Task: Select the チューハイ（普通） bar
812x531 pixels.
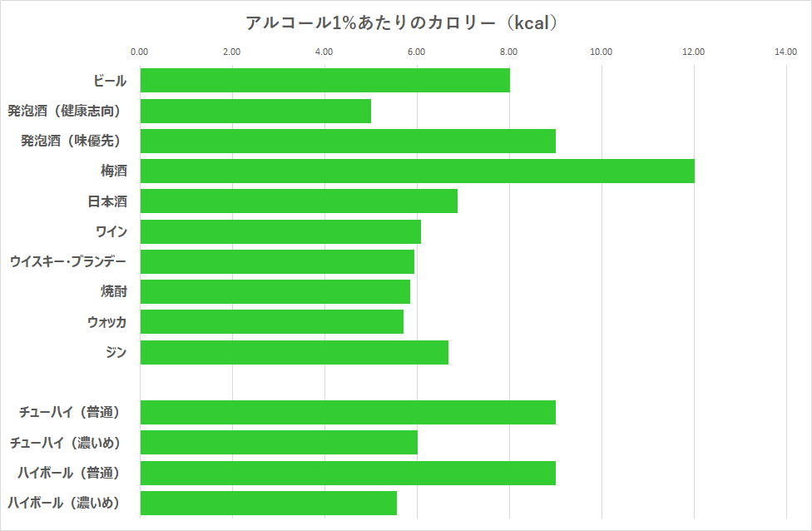Action: pos(348,412)
